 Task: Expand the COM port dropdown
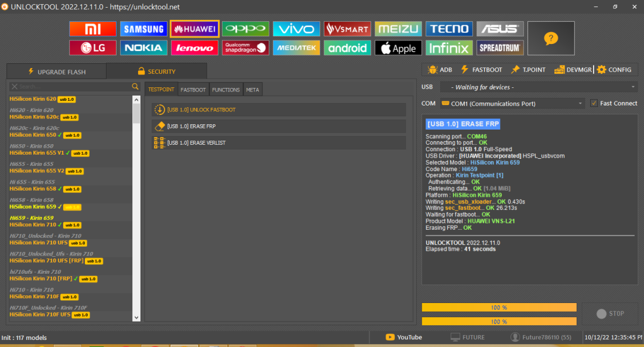(580, 104)
